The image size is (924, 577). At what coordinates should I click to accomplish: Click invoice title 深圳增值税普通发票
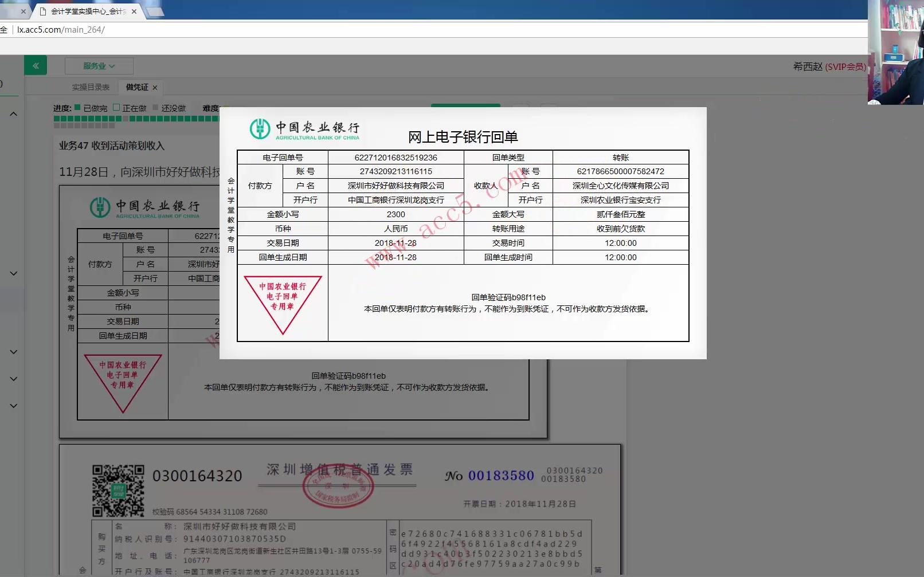pos(339,470)
